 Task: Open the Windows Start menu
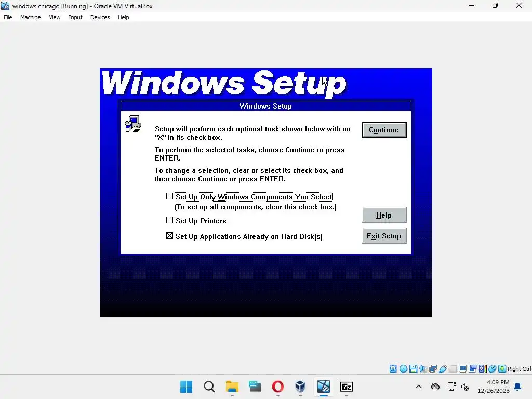tap(187, 387)
